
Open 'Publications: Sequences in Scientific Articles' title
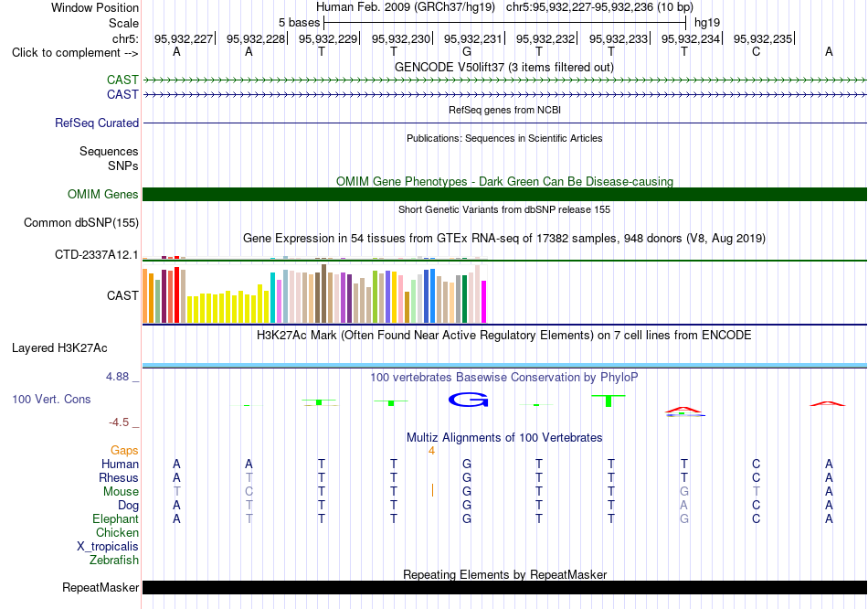(504, 138)
